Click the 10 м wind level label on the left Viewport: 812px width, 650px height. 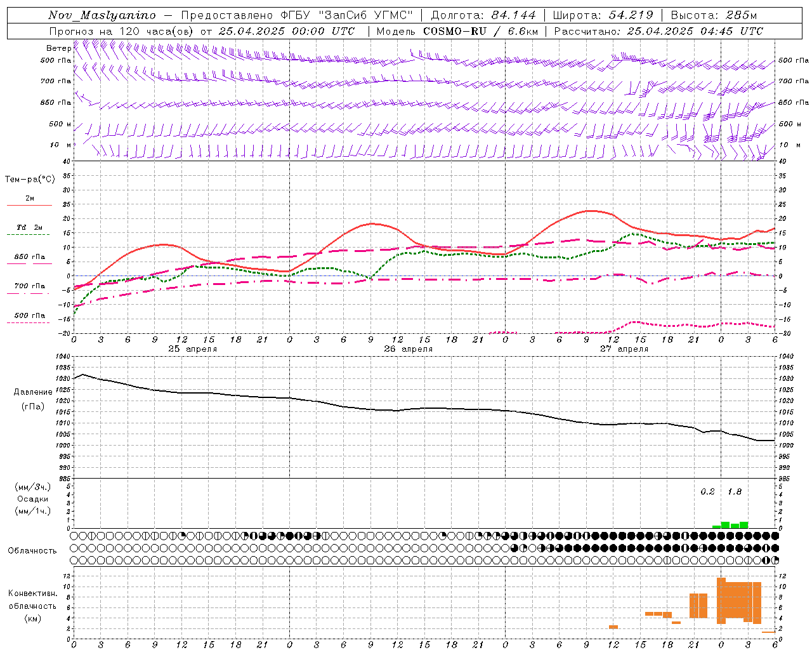pos(60,145)
